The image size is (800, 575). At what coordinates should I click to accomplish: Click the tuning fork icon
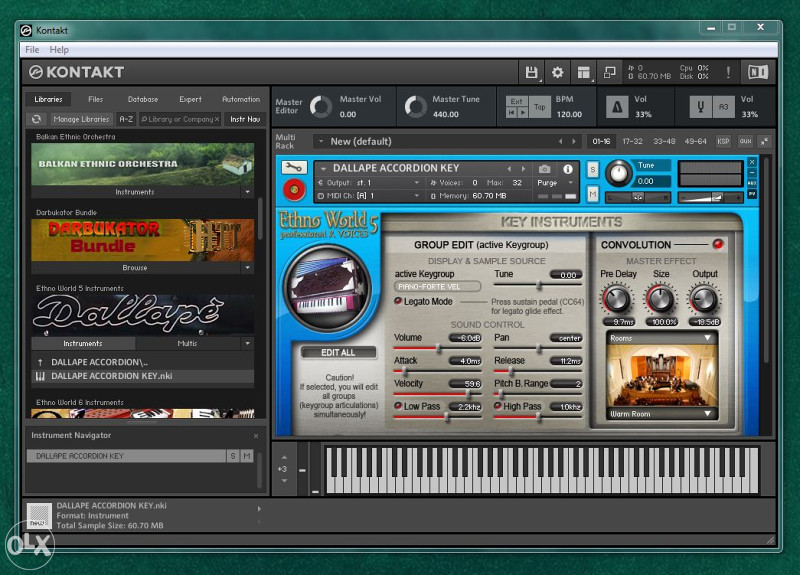coord(701,107)
